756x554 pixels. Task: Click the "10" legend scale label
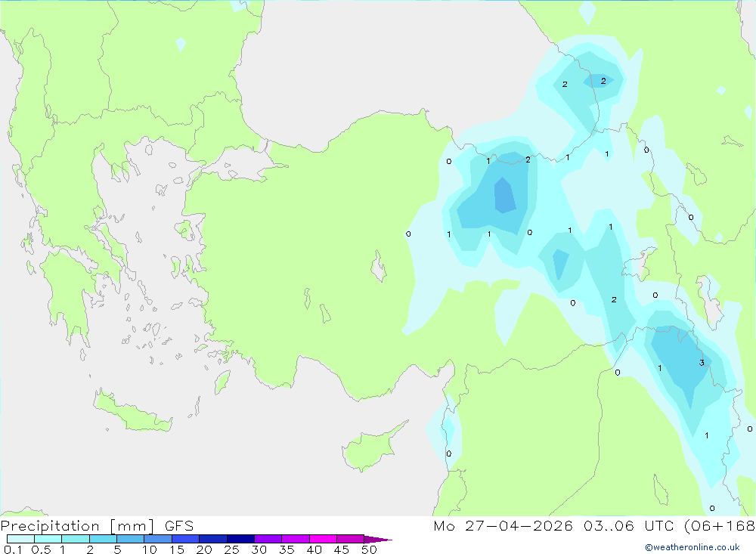(x=150, y=549)
